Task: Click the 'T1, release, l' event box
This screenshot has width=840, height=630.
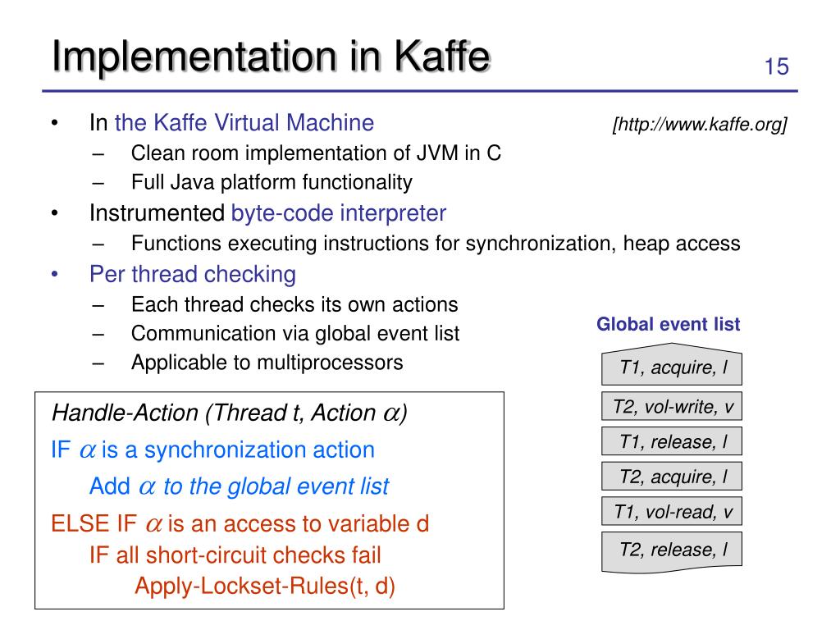Action: point(672,441)
